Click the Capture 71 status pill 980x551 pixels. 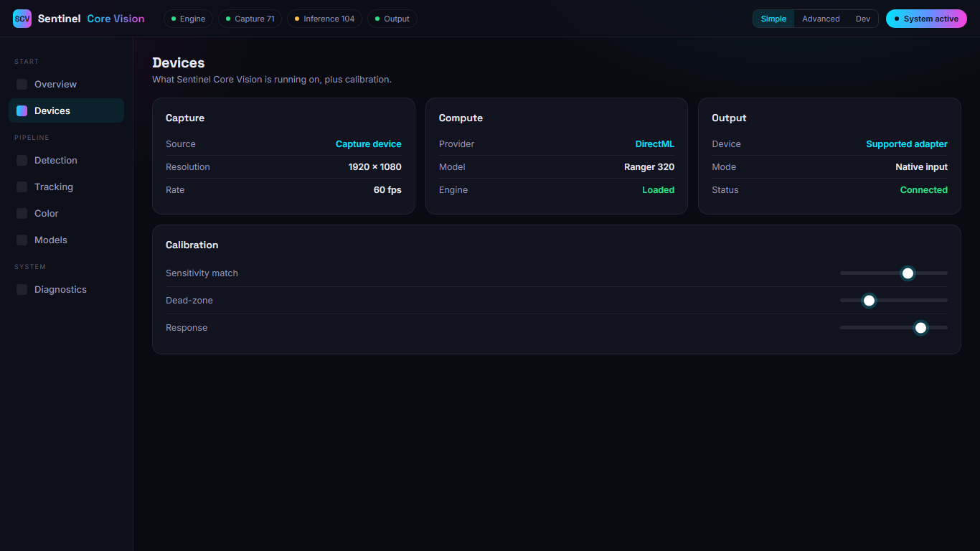(x=250, y=19)
